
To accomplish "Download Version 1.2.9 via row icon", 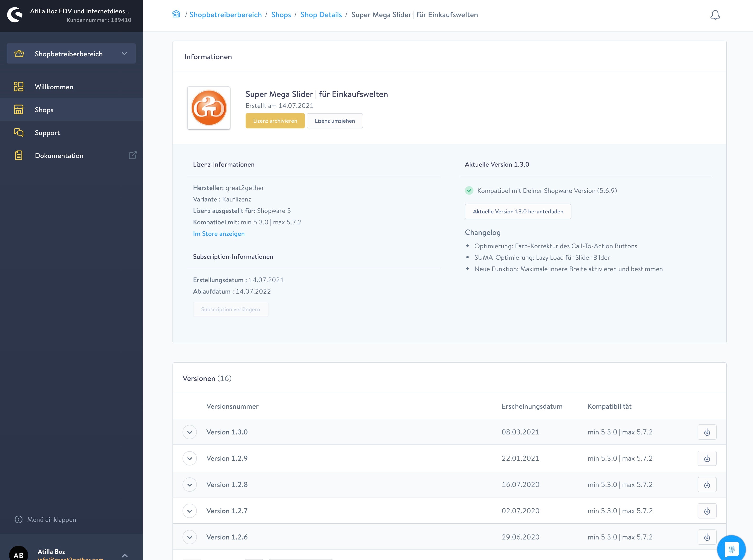I will [706, 458].
